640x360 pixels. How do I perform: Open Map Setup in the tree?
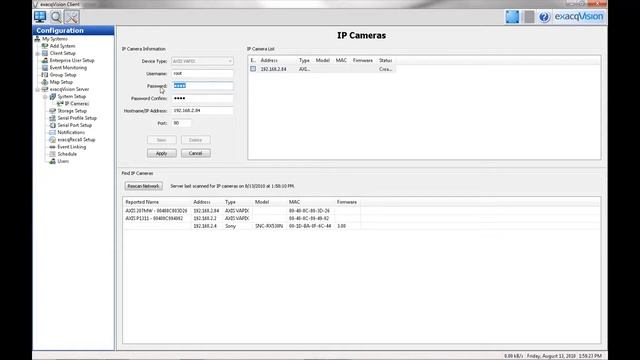coord(61,82)
